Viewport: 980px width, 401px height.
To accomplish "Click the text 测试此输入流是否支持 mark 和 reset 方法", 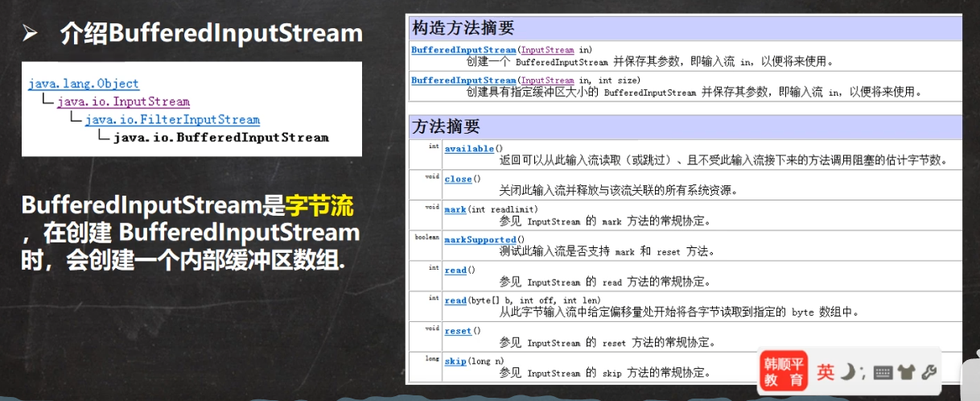I will pyautogui.click(x=607, y=252).
